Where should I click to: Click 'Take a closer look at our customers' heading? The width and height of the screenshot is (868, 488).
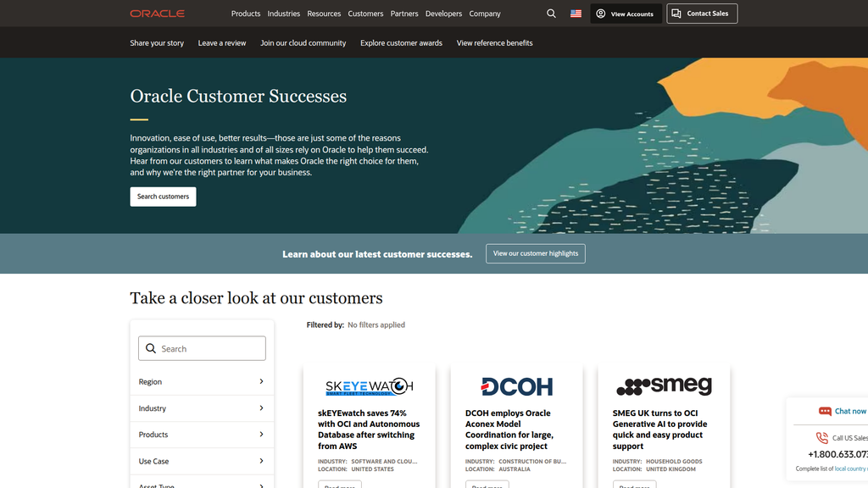(x=256, y=298)
